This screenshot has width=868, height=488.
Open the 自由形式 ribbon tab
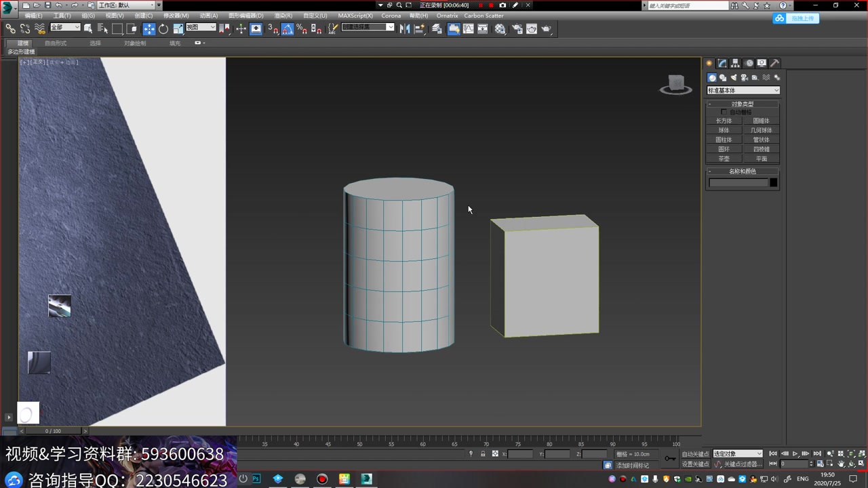56,43
